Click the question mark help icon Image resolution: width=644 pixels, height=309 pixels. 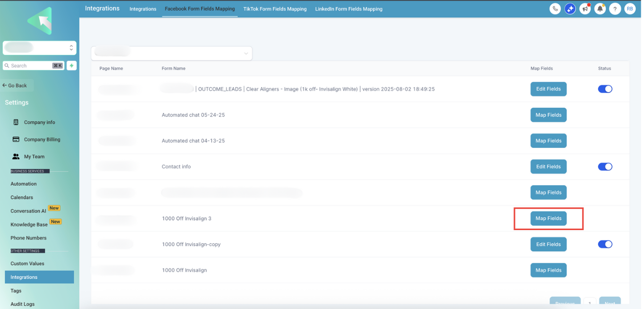point(615,9)
